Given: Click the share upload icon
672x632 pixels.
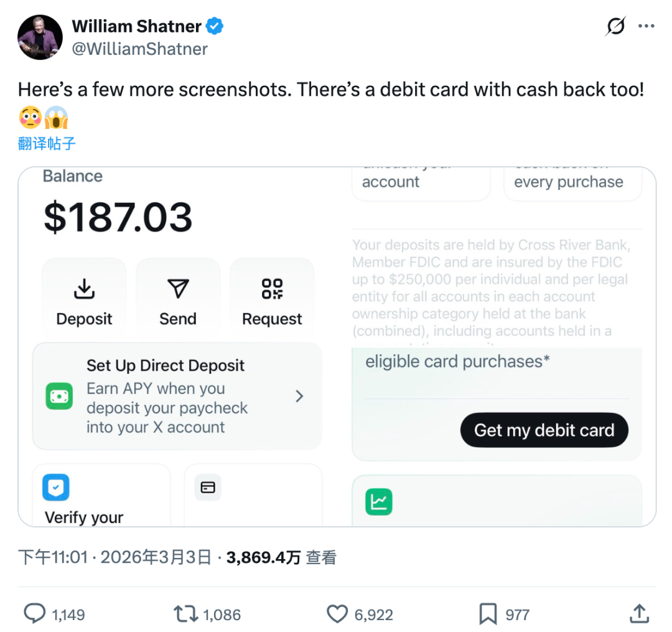Looking at the screenshot, I should (x=639, y=615).
